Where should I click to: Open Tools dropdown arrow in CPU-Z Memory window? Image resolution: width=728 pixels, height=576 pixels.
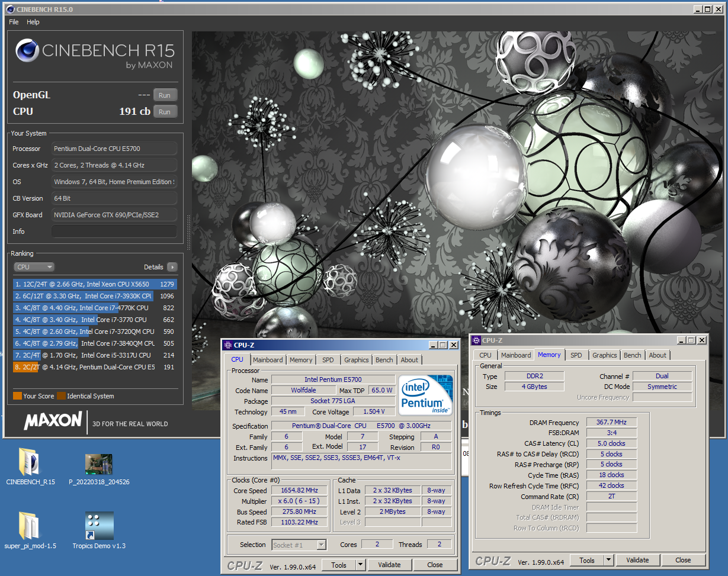pyautogui.click(x=608, y=560)
